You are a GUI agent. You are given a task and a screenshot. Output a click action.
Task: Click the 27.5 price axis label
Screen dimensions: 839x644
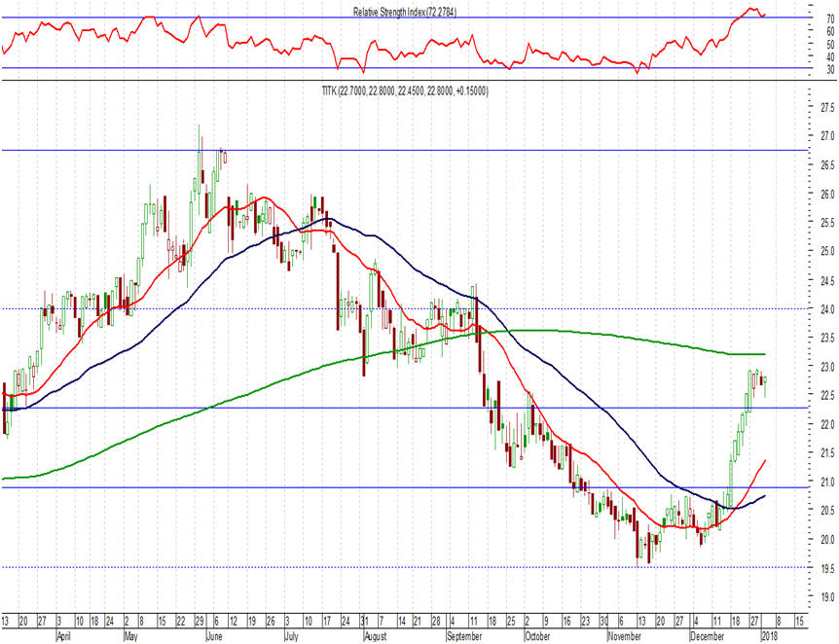pos(827,108)
